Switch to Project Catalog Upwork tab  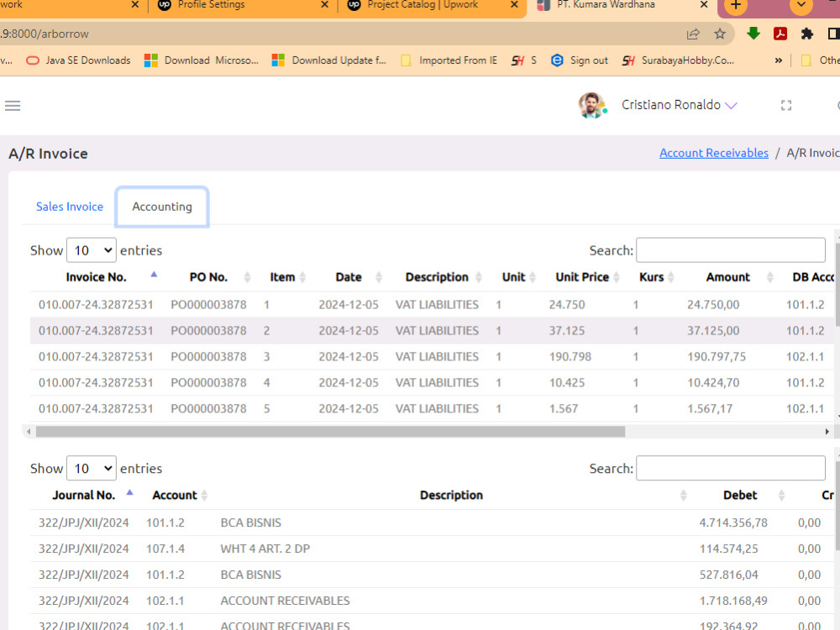coord(423,5)
